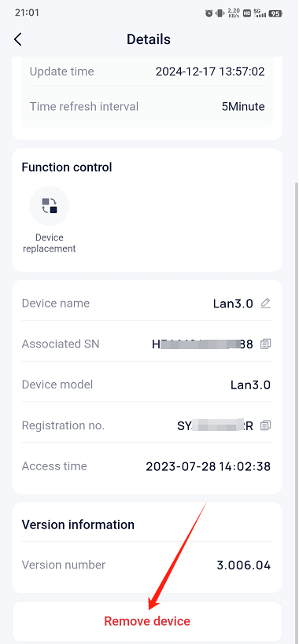Tap the HD call status icon
The width and height of the screenshot is (299, 644).
tap(247, 13)
